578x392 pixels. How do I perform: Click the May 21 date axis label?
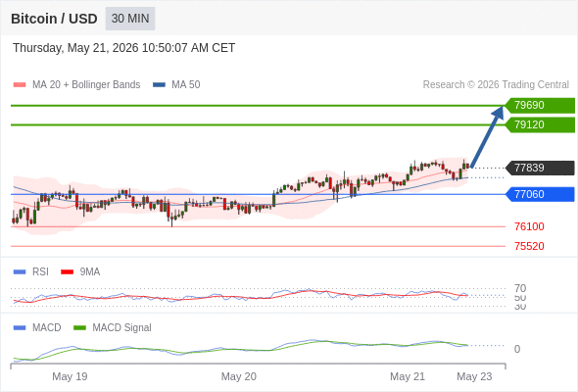click(408, 376)
